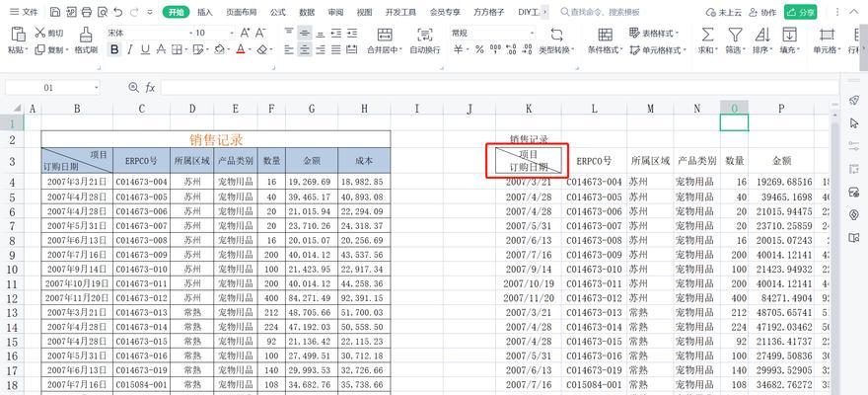The image size is (868, 395).
Task: Align text left in the cell
Action: [x=288, y=49]
